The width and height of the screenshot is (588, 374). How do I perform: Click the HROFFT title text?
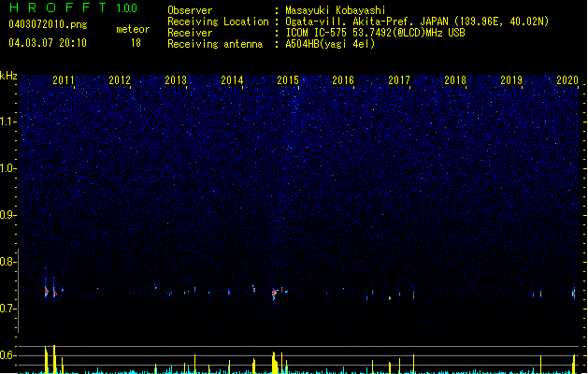coord(58,7)
